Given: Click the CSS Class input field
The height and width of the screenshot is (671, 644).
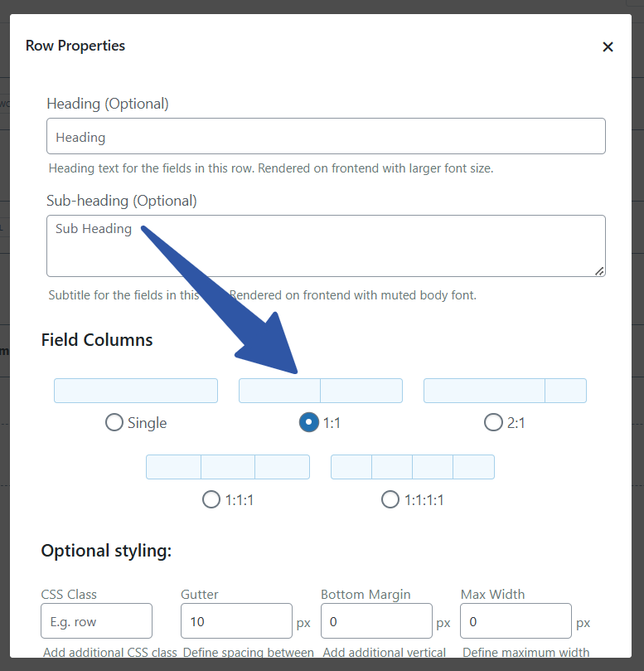Looking at the screenshot, I should coord(96,621).
